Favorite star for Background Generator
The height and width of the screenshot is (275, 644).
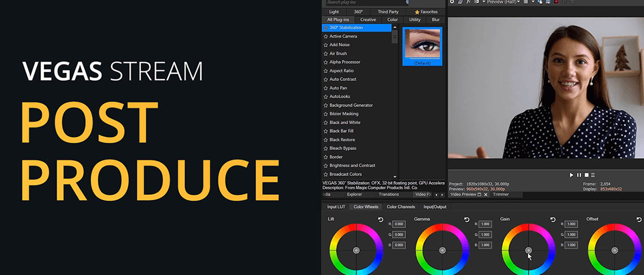click(x=326, y=105)
